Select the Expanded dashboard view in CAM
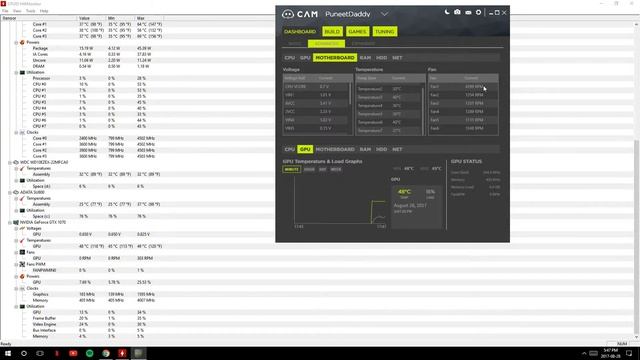Viewport: 640px width, 360px height. (363, 44)
